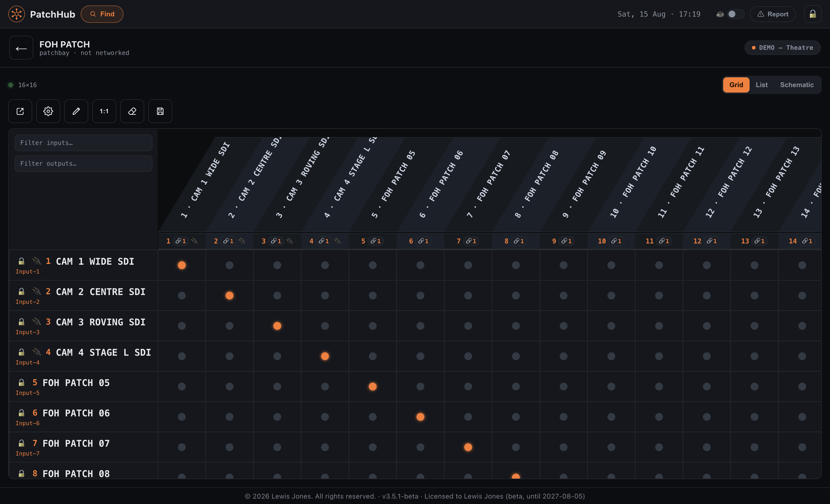Image resolution: width=830 pixels, height=504 pixels.
Task: Click plug icon in output column 4 header
Action: pos(337,241)
